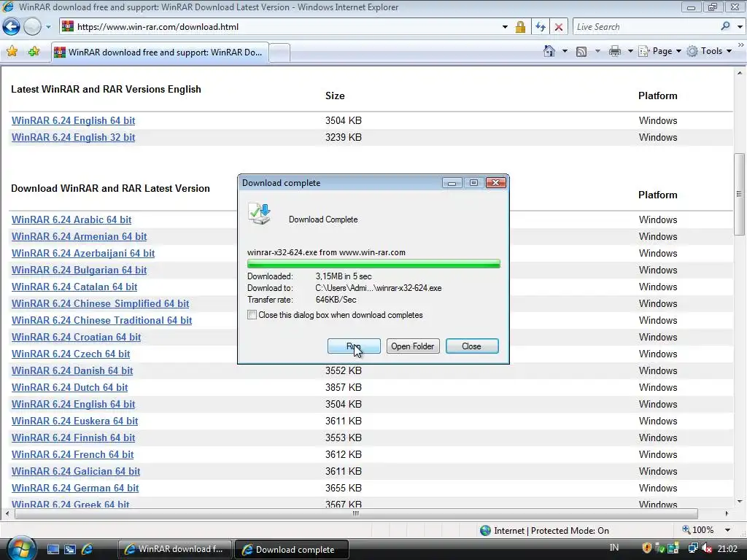Viewport: 747px width, 560px height.
Task: Click the Home icon in command bar
Action: click(549, 51)
